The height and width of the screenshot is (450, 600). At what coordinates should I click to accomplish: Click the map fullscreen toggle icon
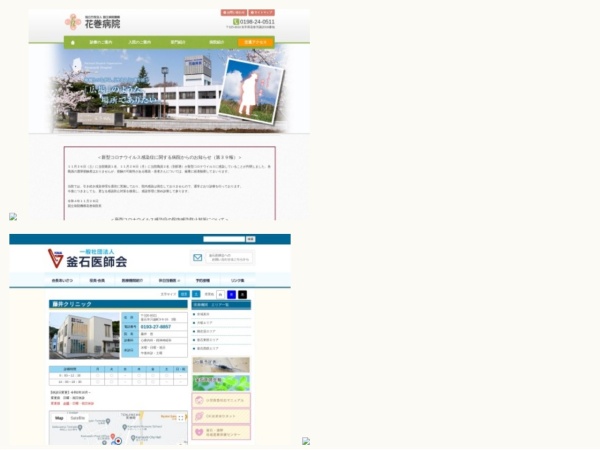pos(181,418)
